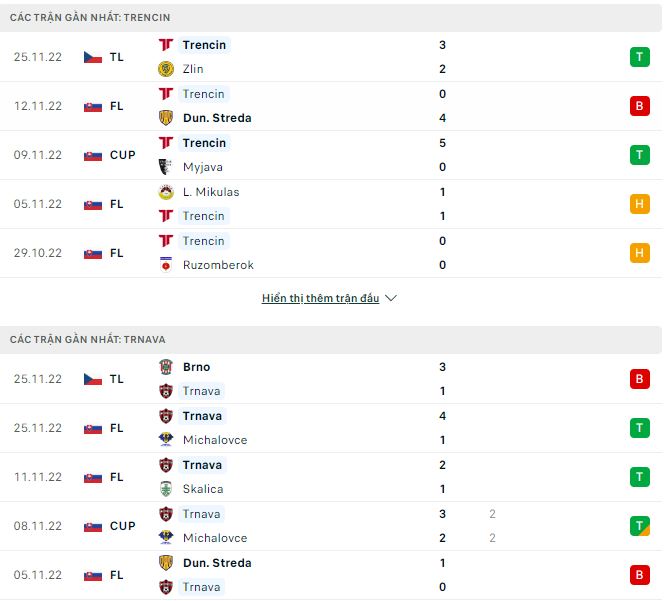Select the Michalovce team name in the CUP match
Screen dimensions: 669x601
[x=215, y=538]
